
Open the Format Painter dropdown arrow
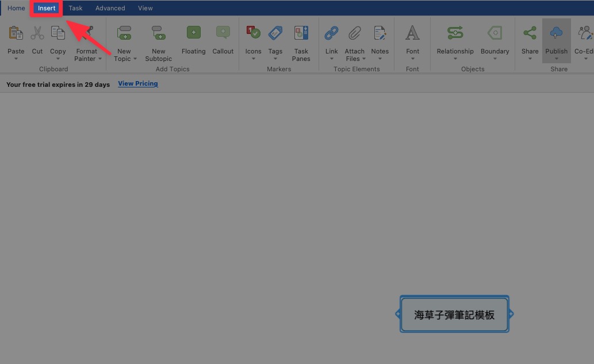100,59
